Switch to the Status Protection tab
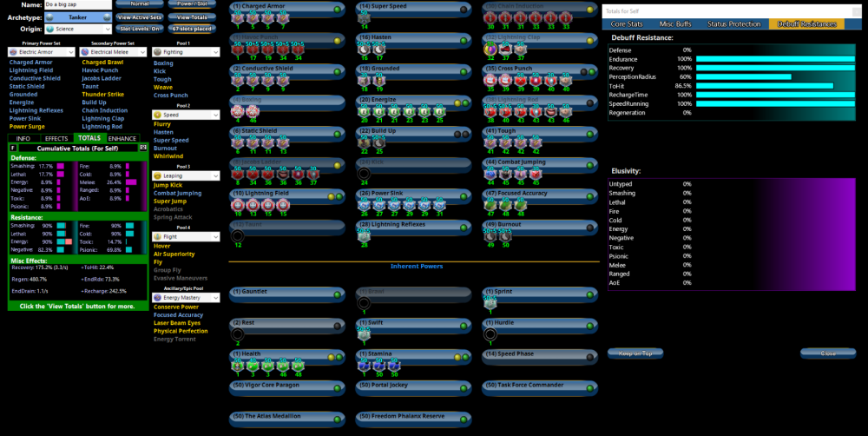The width and height of the screenshot is (868, 436). coord(736,23)
